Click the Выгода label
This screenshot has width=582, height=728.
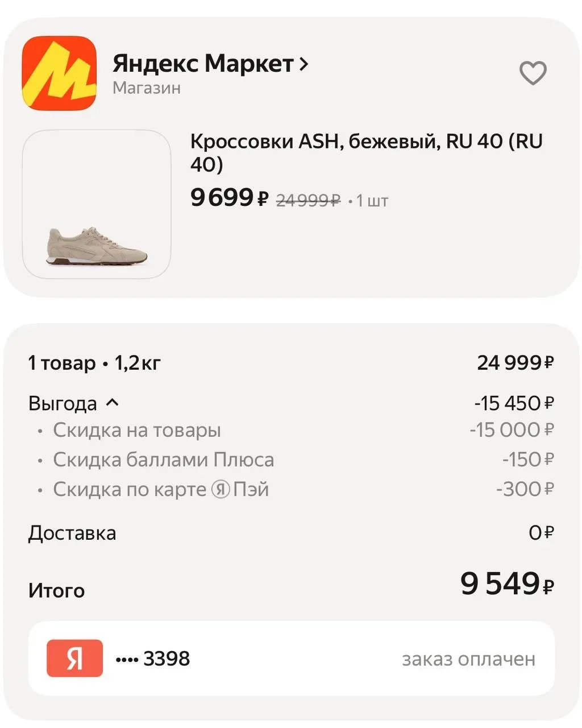63,403
